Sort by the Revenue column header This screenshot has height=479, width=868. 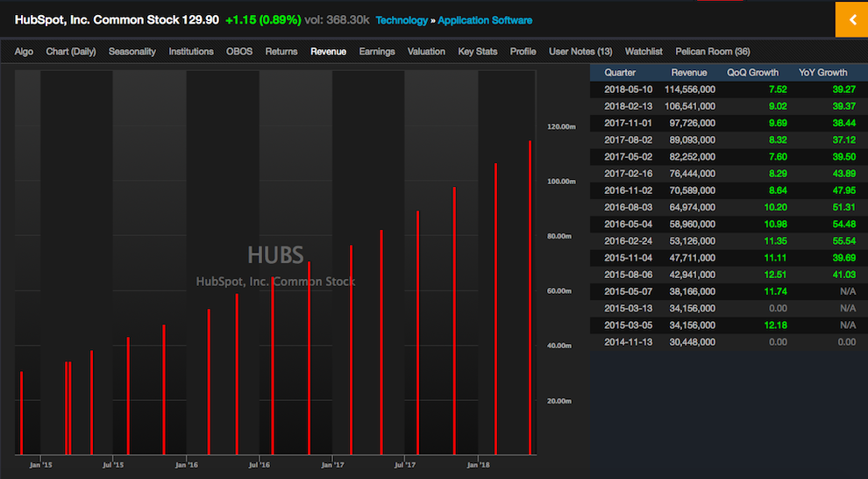(688, 73)
